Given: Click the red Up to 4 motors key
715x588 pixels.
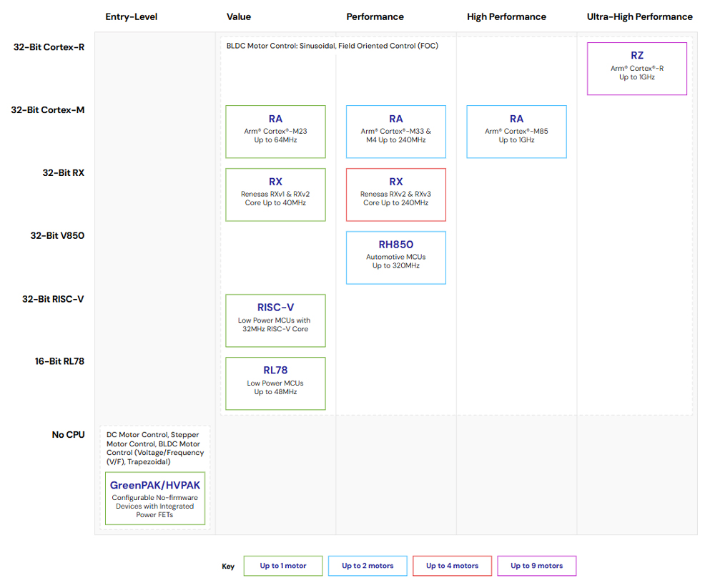Looking at the screenshot, I should click(x=452, y=566).
